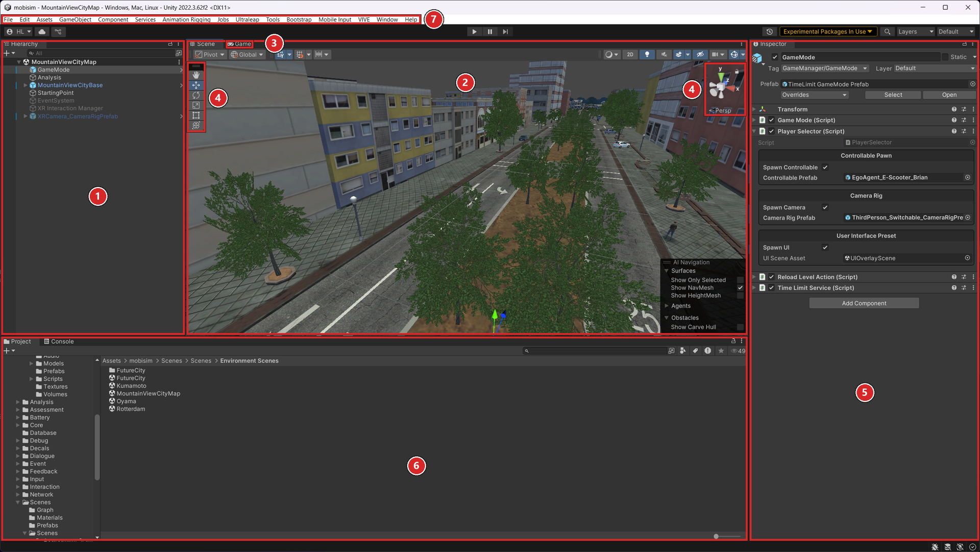Open the Layers dropdown in toolbar

916,32
